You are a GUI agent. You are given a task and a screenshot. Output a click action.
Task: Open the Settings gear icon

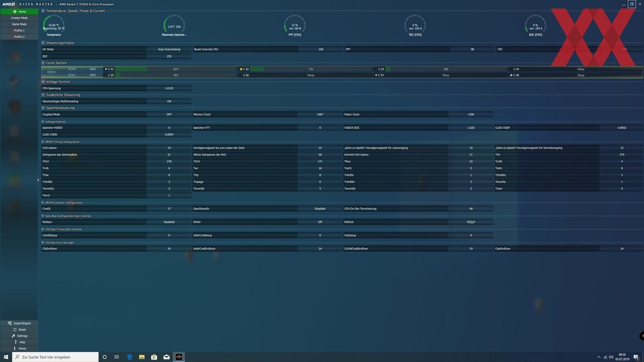13,336
